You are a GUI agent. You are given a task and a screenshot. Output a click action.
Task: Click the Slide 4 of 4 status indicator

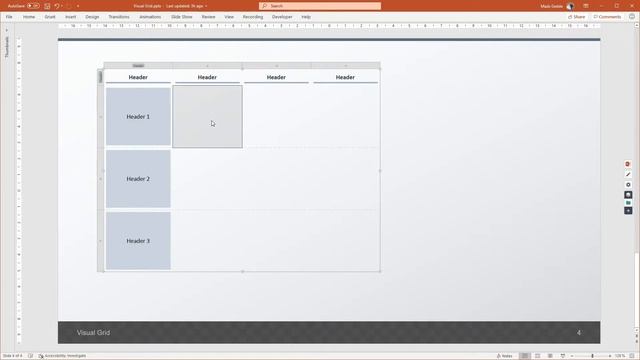click(x=12, y=356)
